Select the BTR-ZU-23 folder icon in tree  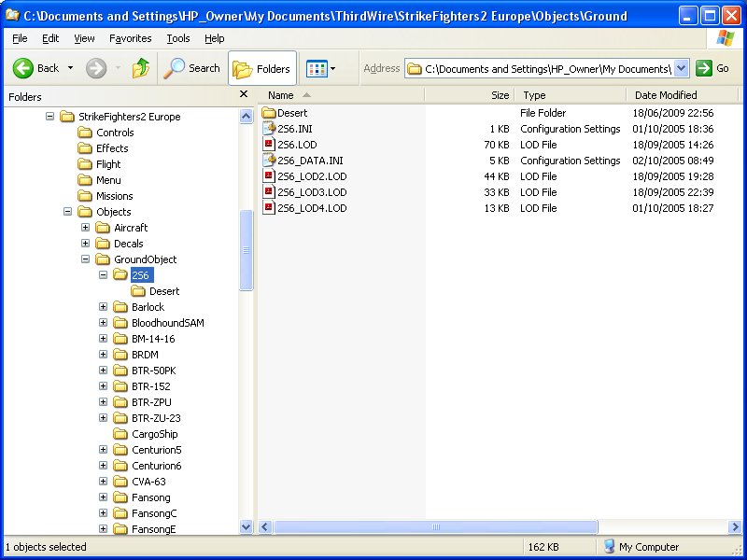coord(120,418)
